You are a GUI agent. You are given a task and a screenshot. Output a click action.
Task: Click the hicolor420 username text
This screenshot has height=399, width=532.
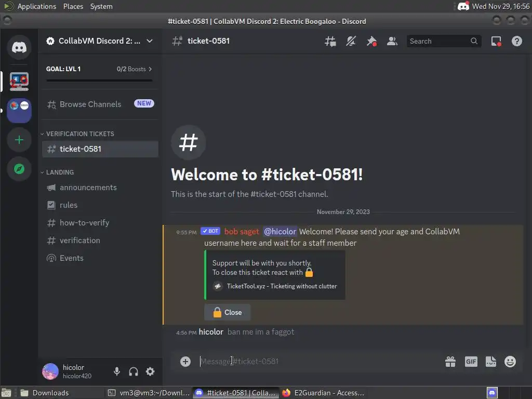pos(77,376)
